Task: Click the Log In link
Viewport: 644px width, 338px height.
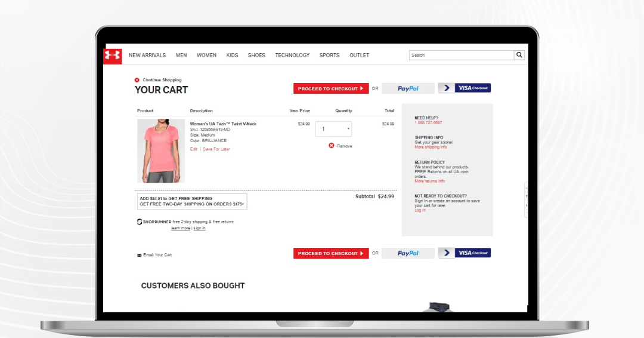Action: (420, 210)
